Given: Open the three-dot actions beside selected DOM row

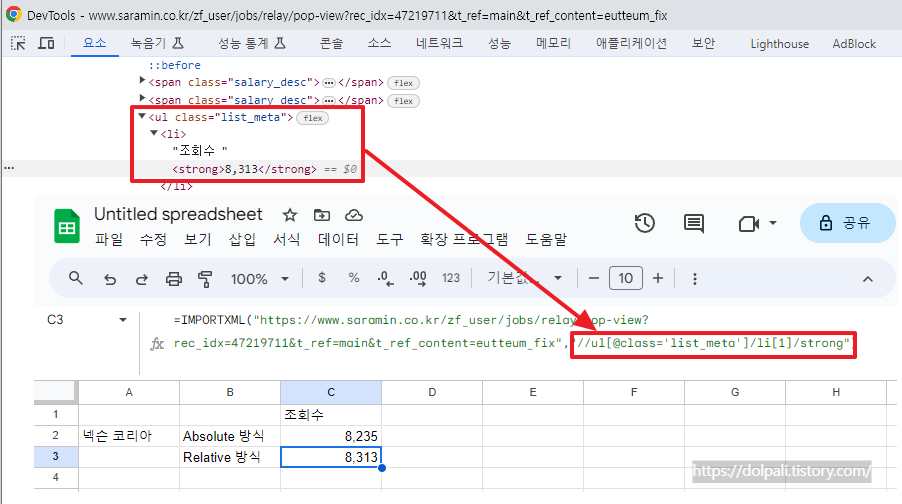Looking at the screenshot, I should coord(9,168).
